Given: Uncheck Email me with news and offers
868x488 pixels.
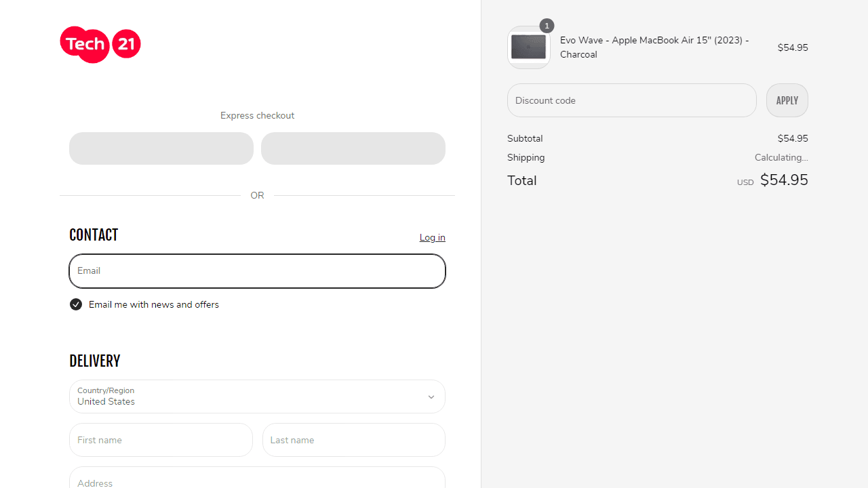Looking at the screenshot, I should [76, 304].
